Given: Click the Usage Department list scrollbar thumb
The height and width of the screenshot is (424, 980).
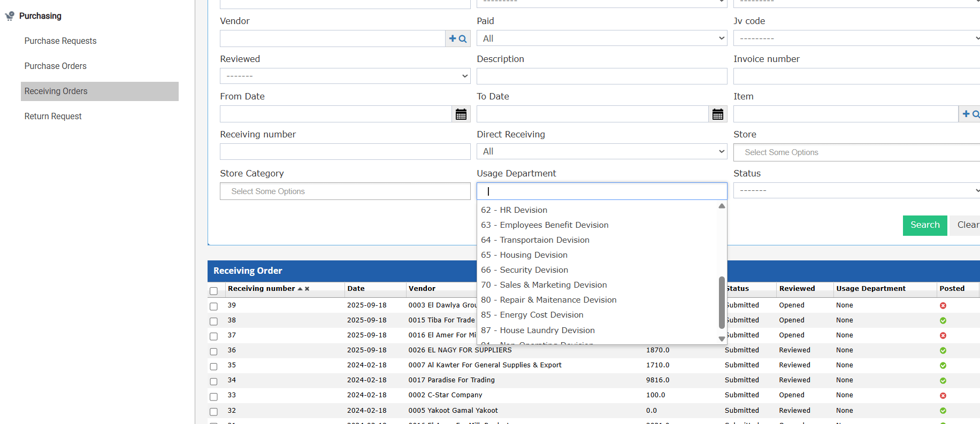Looking at the screenshot, I should (x=722, y=302).
